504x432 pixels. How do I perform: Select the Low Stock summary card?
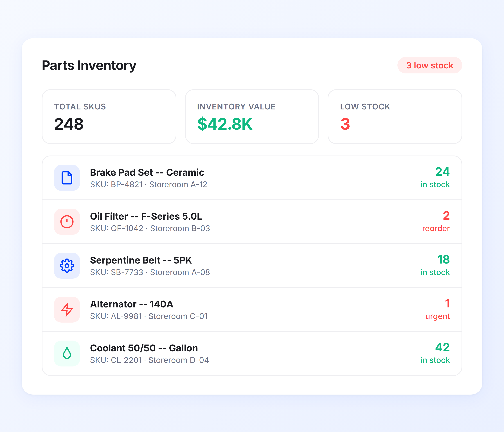pyautogui.click(x=395, y=116)
